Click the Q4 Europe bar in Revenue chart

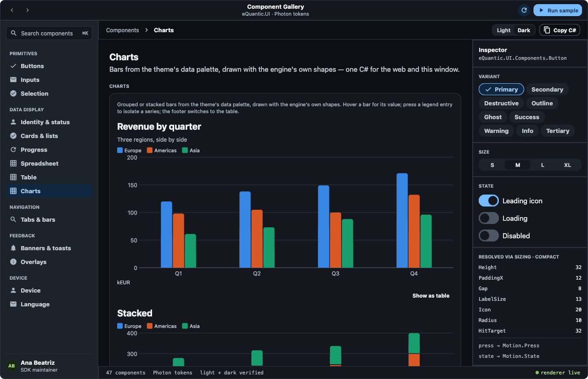click(402, 220)
